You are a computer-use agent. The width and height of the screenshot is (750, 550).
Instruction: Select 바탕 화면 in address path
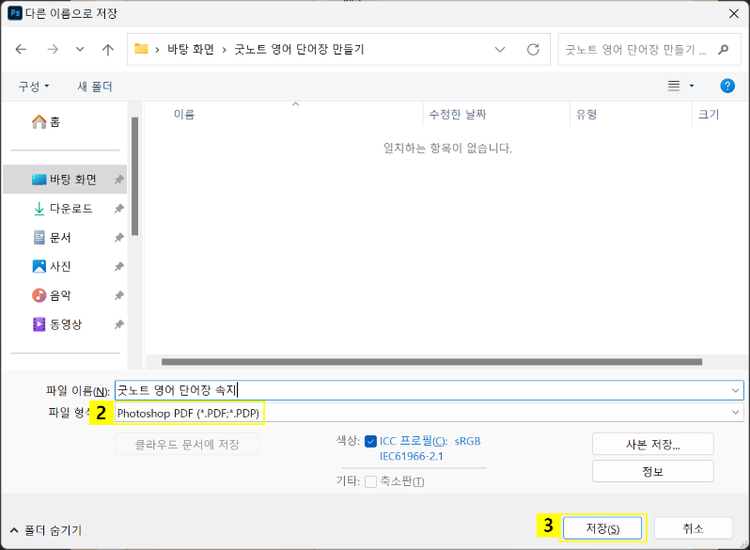coord(190,49)
